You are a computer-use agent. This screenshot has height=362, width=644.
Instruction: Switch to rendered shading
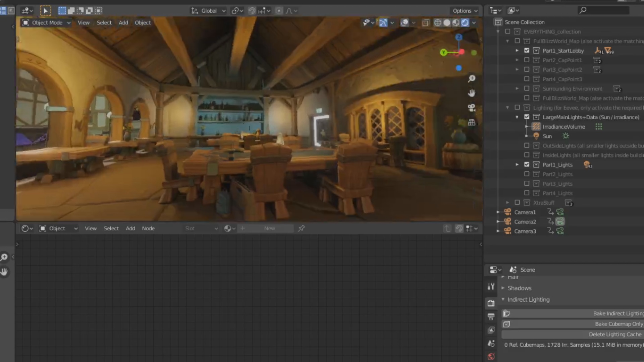click(465, 22)
